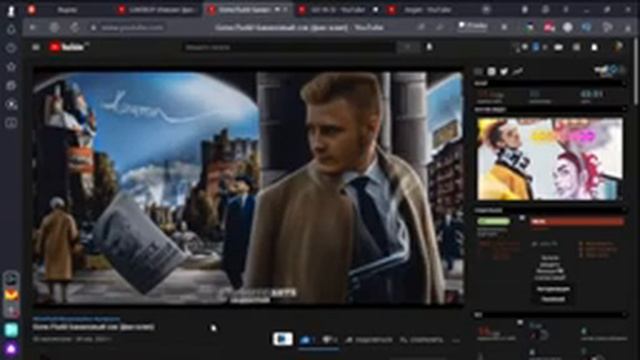
Task: Open a new tab with the plus button
Action: (486, 9)
